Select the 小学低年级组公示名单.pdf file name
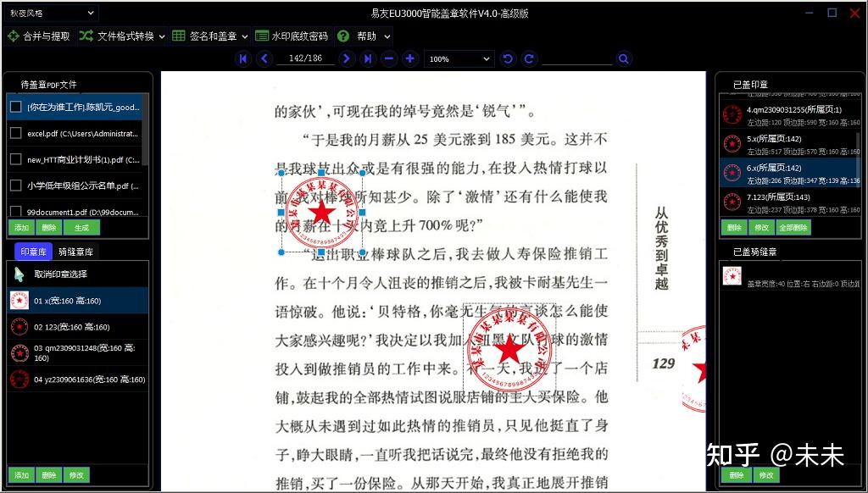Viewport: 868px width, 493px height. [x=83, y=186]
